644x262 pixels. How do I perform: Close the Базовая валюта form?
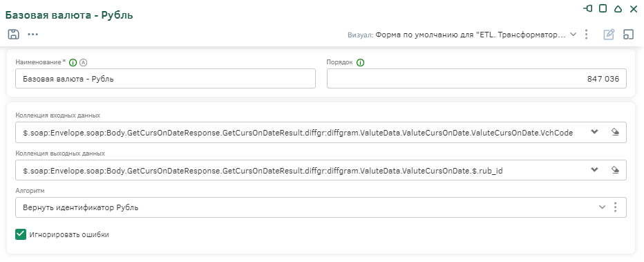click(634, 9)
